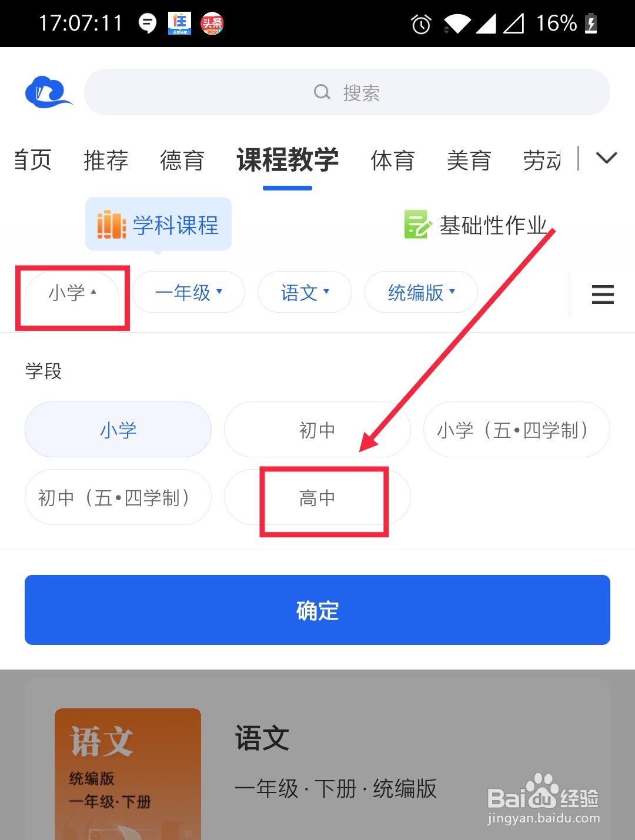Viewport: 635px width, 840px height.
Task: Choose 初中（五•四学制）option
Action: point(118,497)
